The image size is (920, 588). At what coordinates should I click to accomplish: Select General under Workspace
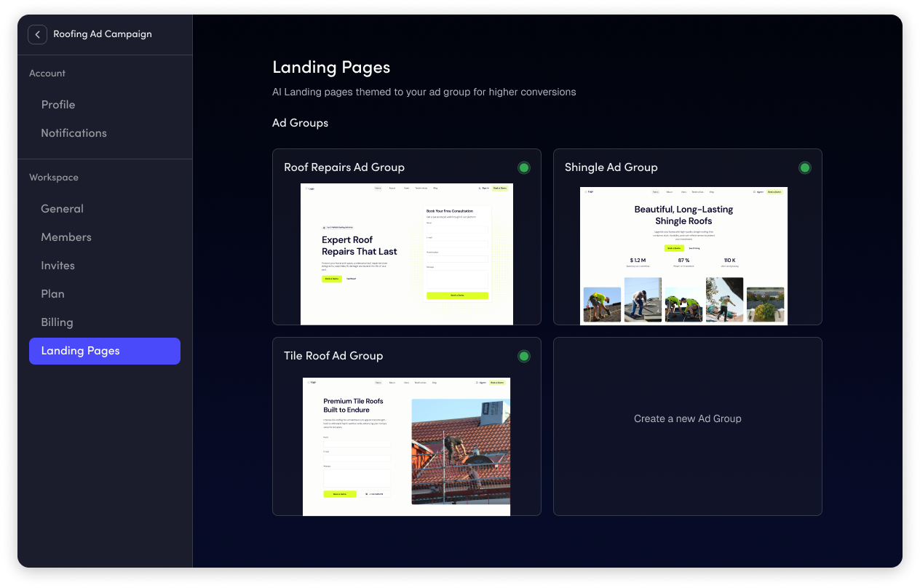[62, 208]
